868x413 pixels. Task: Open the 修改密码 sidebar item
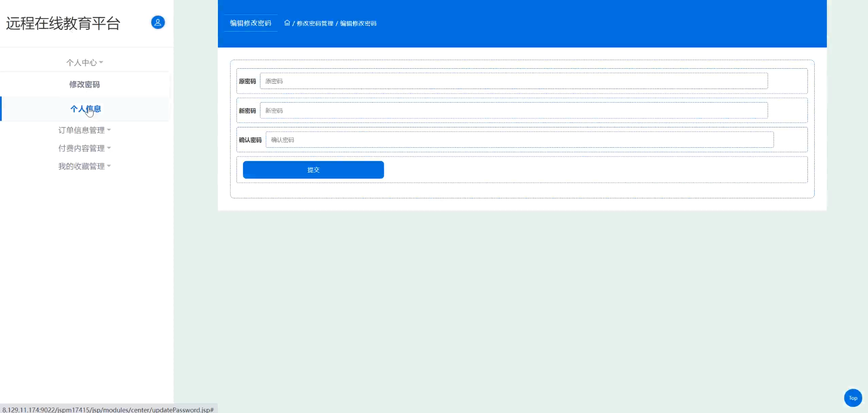(x=85, y=84)
